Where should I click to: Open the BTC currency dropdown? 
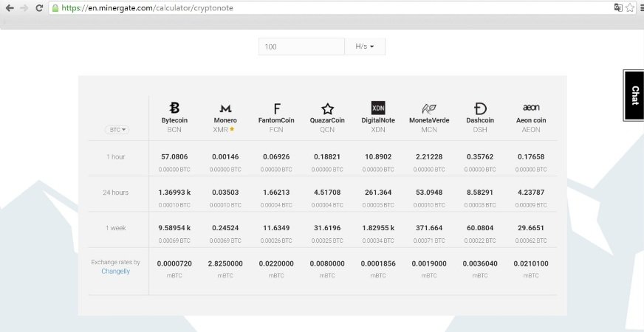[117, 130]
